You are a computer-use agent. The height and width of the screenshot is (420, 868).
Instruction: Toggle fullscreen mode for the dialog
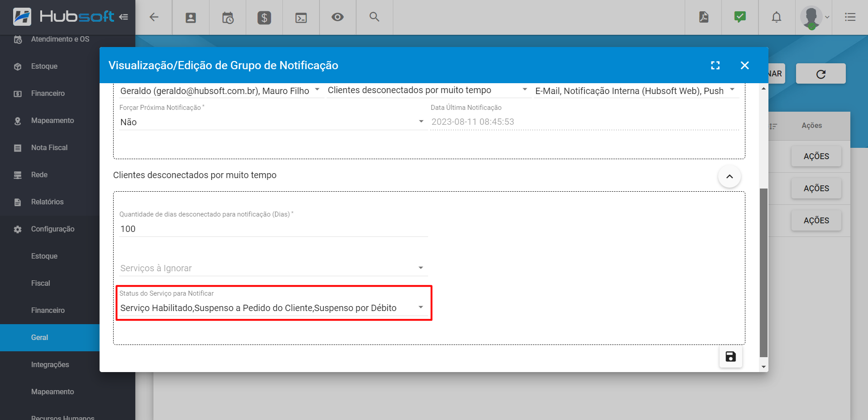coord(715,66)
